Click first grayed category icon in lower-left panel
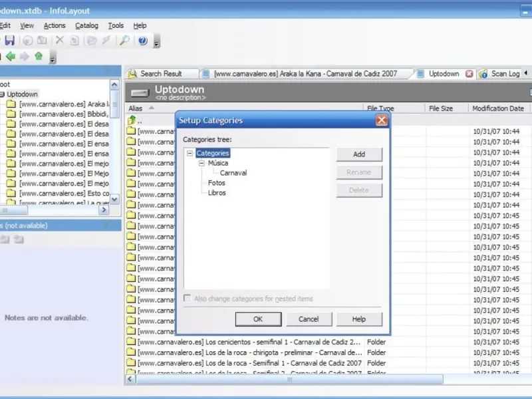 [5, 239]
